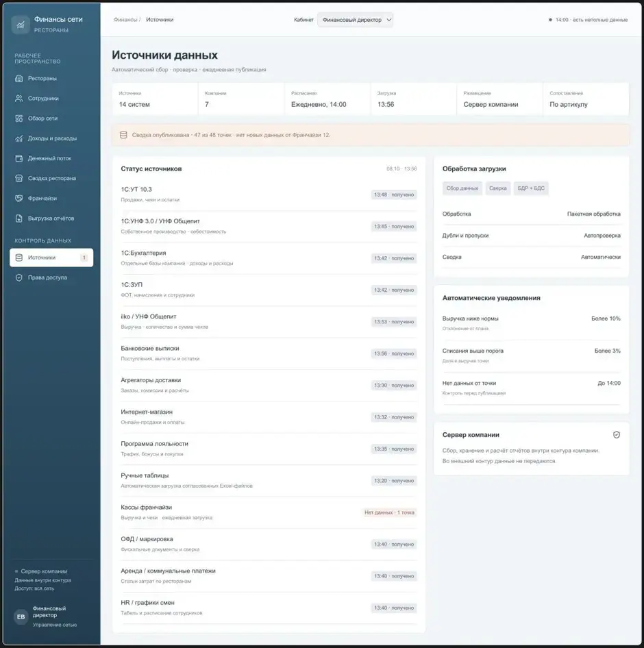
Task: Open Рестораны in the sidebar
Action: (x=51, y=78)
